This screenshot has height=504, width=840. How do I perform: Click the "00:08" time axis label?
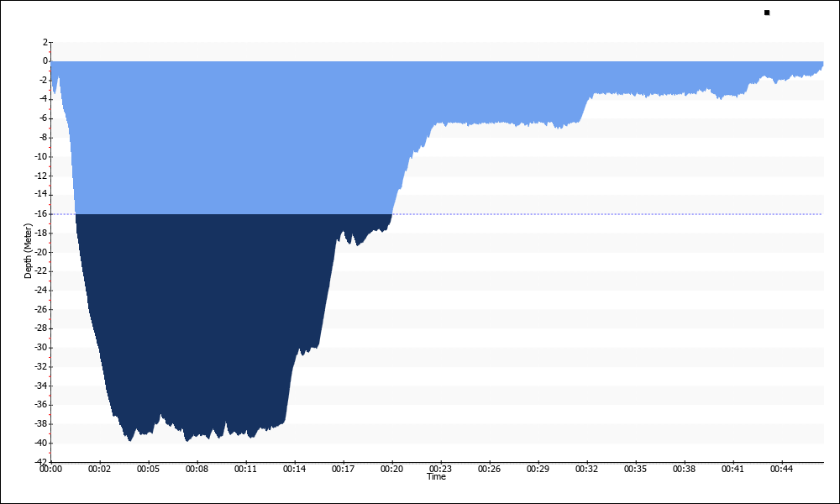tap(197, 469)
